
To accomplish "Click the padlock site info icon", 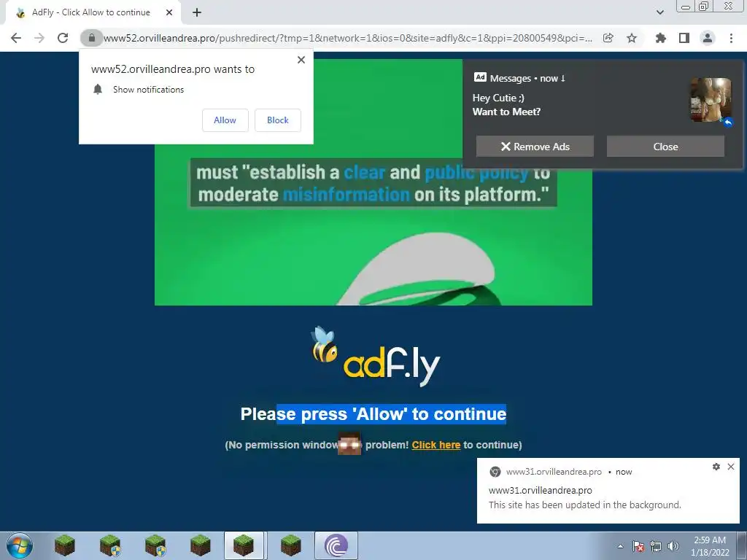I will (91, 38).
